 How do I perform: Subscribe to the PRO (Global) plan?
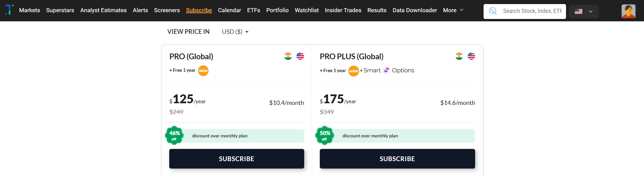pos(236,159)
